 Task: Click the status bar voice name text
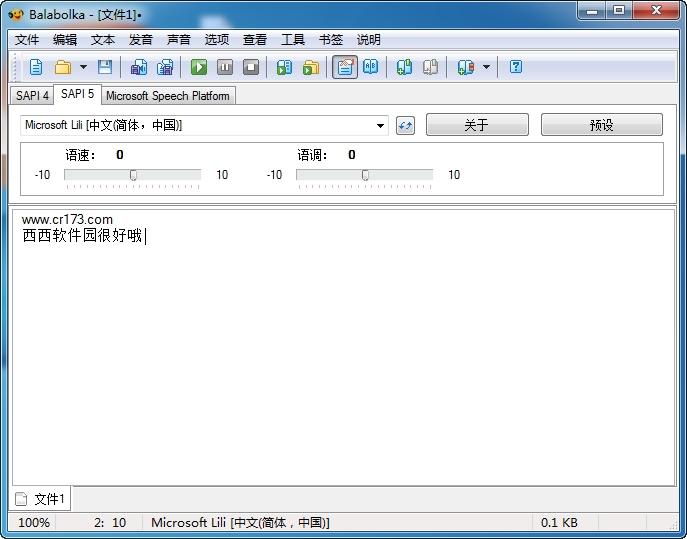pyautogui.click(x=240, y=522)
